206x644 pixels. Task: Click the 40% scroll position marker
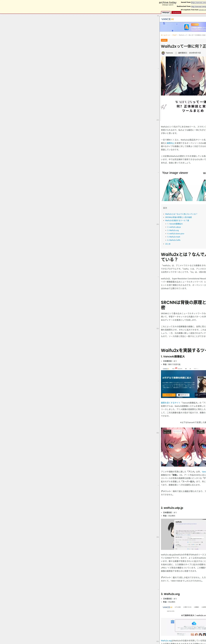(x=158, y=433)
